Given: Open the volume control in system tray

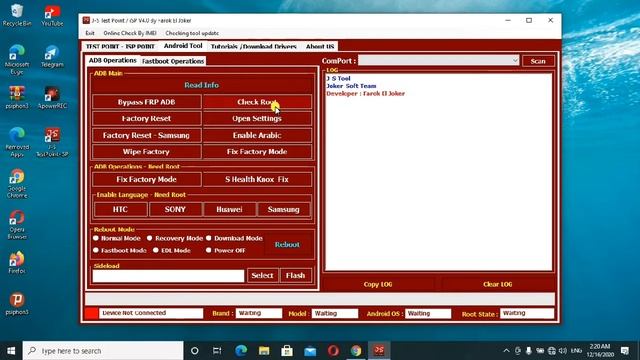Looking at the screenshot, I should (563, 351).
